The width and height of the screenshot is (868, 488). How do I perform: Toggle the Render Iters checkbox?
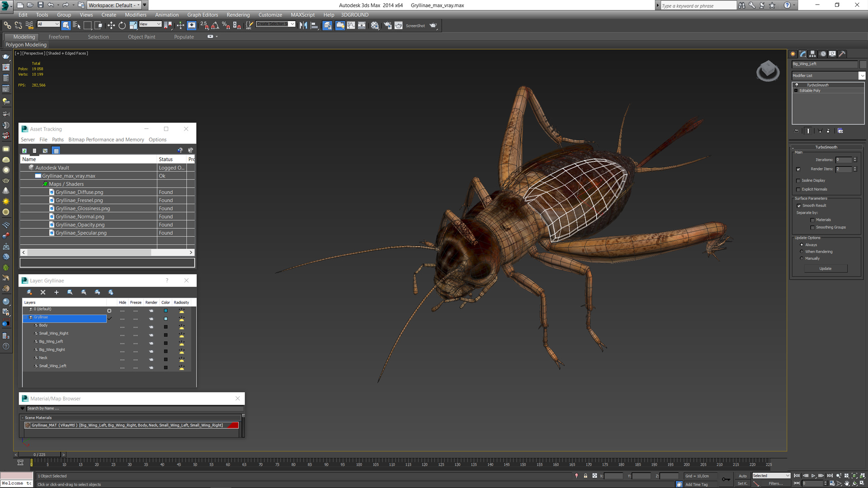coord(798,169)
